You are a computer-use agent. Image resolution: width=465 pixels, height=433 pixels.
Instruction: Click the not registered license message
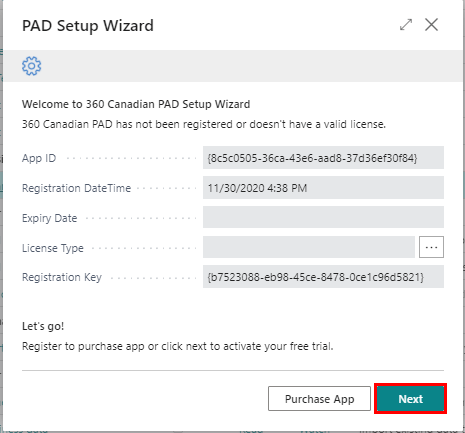pos(204,124)
